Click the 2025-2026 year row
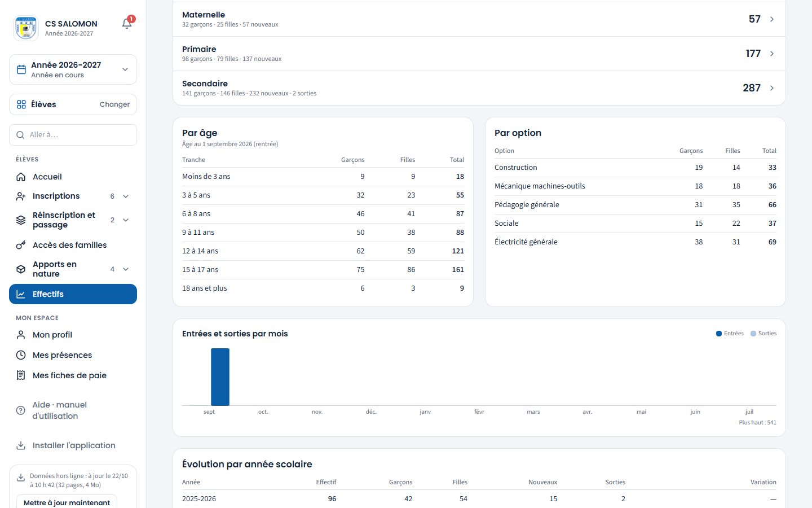The width and height of the screenshot is (812, 508). 479,499
